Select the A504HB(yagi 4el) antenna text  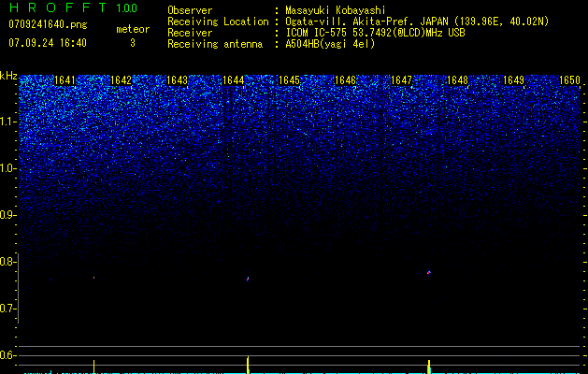click(330, 44)
